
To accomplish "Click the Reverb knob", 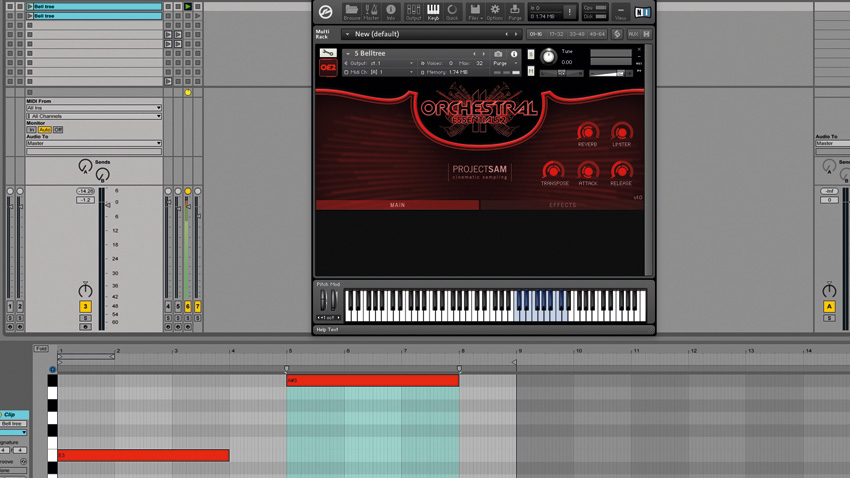I will tap(588, 132).
